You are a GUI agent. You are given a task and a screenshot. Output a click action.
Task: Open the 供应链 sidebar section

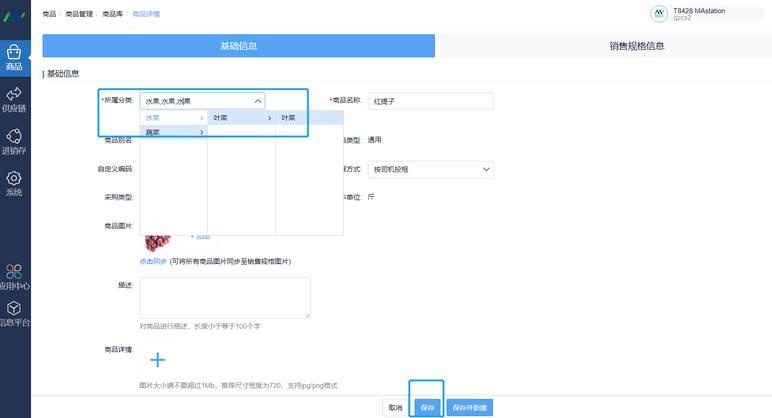tap(14, 100)
